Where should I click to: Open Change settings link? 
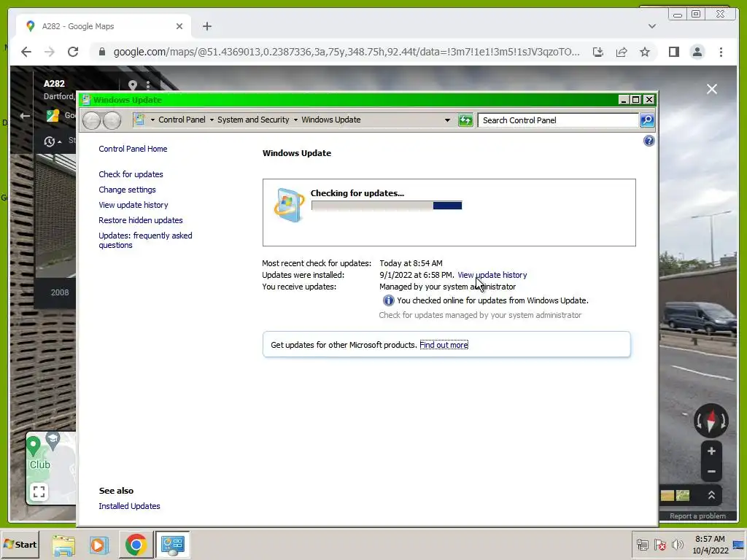click(x=127, y=190)
